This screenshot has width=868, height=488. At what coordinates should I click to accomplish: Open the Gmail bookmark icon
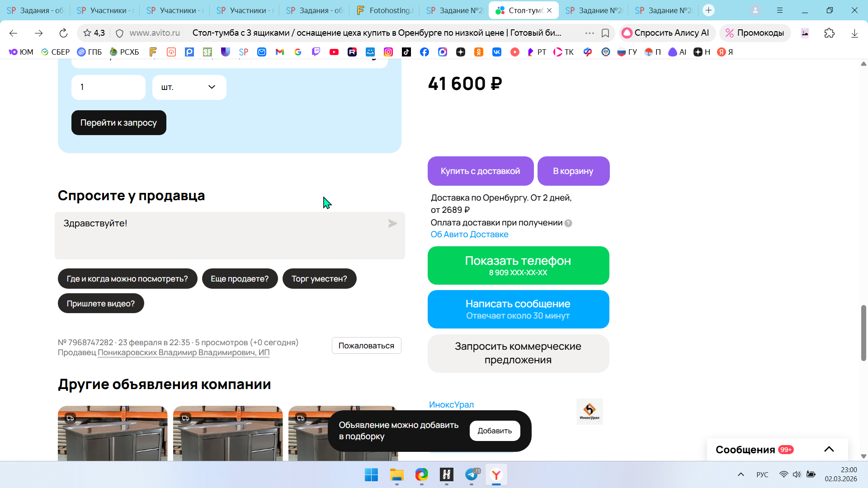tap(280, 52)
